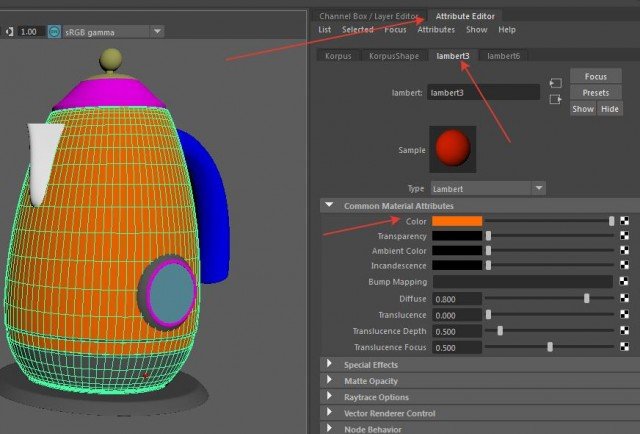Click the Focus button next to lambert name
Image resolution: width=640 pixels, height=434 pixels.
tap(595, 77)
